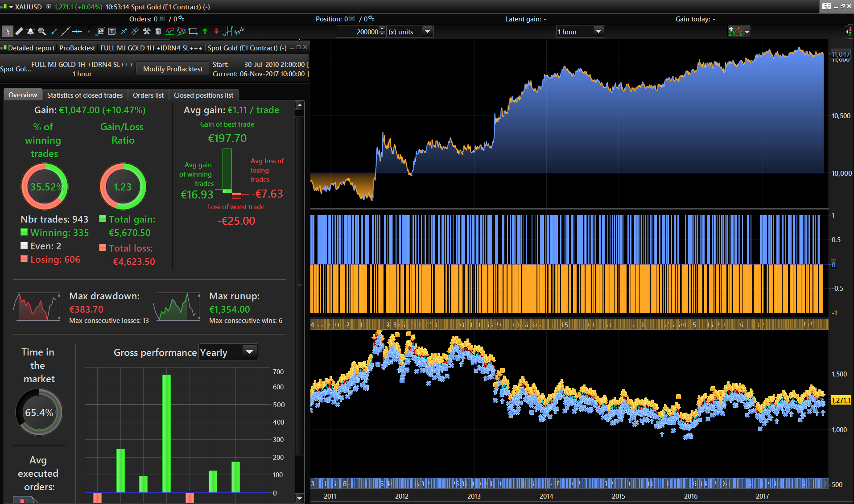This screenshot has width=854, height=504.
Task: Click the alert bell icon
Action: tap(30, 31)
